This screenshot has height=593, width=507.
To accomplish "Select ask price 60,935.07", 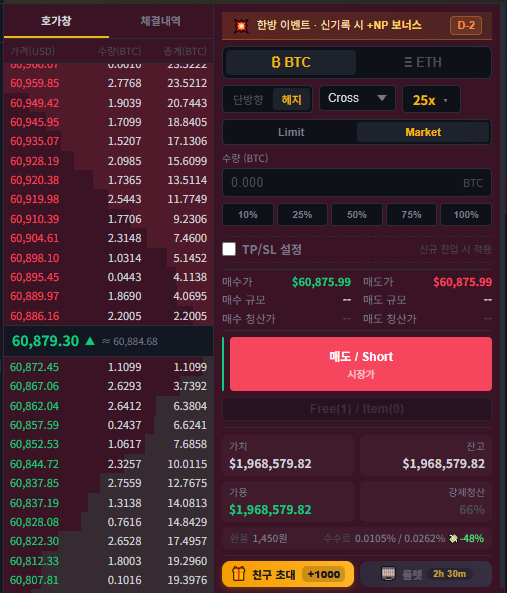I will pyautogui.click(x=35, y=141).
